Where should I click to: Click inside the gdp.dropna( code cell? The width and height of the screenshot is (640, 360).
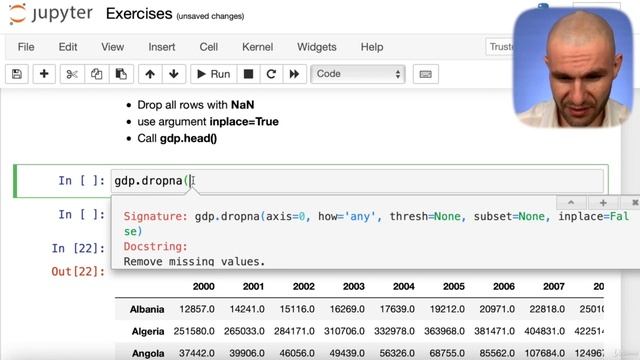tap(358, 181)
